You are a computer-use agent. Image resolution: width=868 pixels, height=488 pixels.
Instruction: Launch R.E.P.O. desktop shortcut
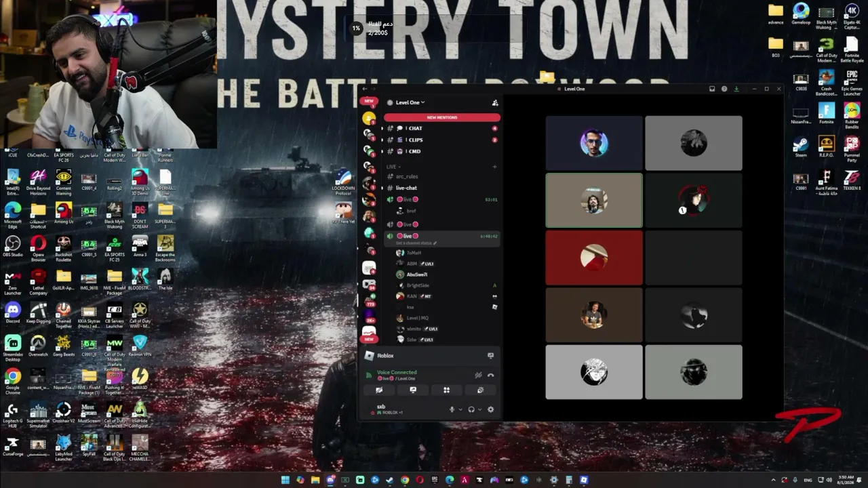tap(826, 147)
